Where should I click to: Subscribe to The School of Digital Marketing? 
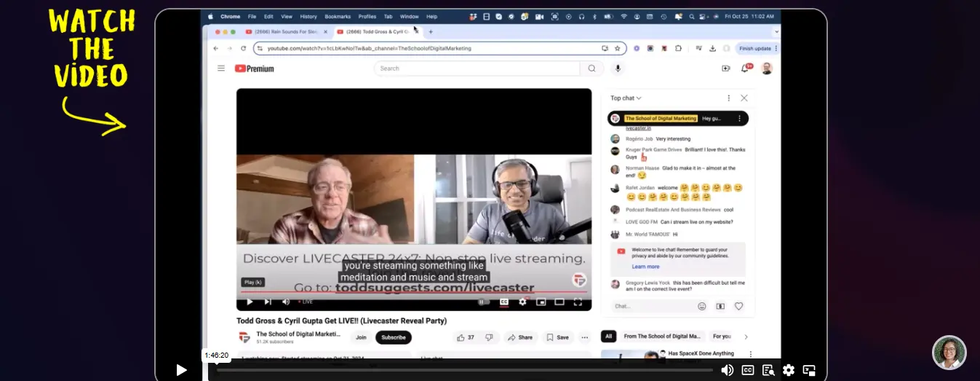394,337
